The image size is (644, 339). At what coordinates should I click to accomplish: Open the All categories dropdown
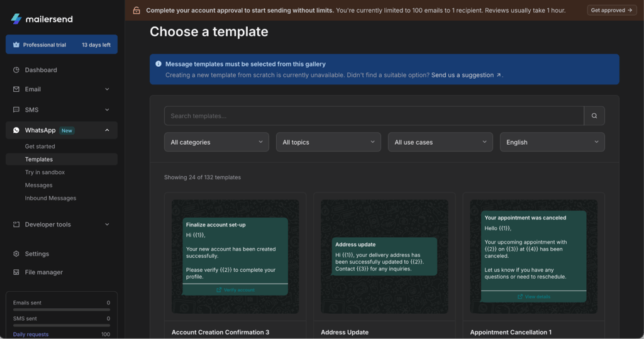[x=216, y=142]
